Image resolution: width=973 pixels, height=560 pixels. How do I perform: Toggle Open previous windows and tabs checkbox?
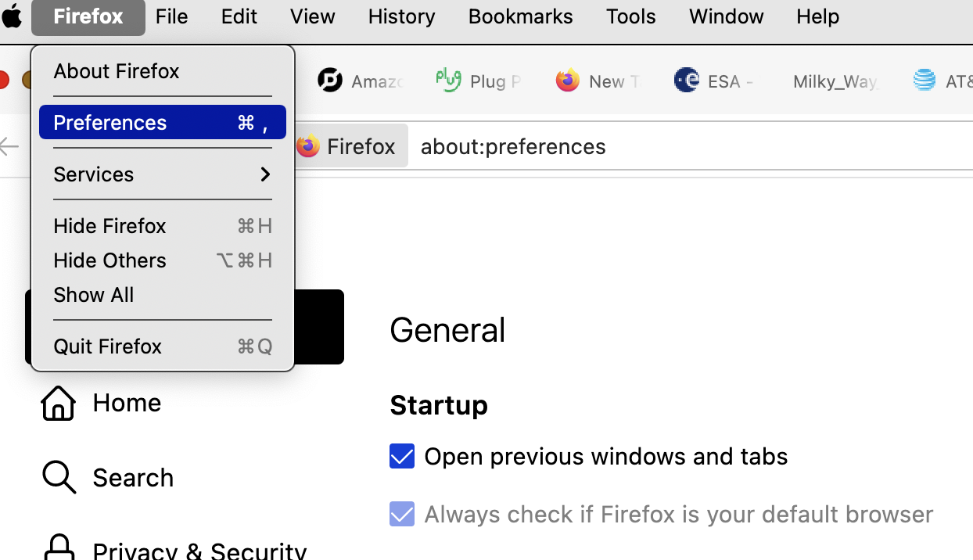click(x=402, y=456)
